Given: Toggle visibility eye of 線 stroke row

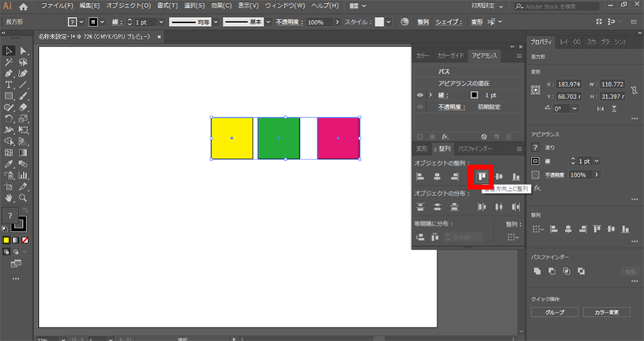Looking at the screenshot, I should pyautogui.click(x=420, y=94).
